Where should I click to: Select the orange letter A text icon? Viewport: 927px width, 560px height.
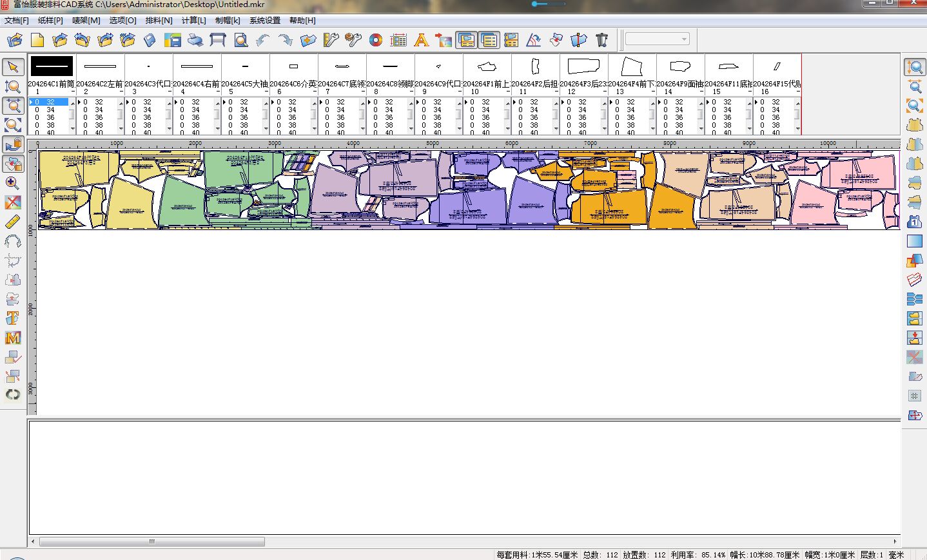pyautogui.click(x=421, y=41)
